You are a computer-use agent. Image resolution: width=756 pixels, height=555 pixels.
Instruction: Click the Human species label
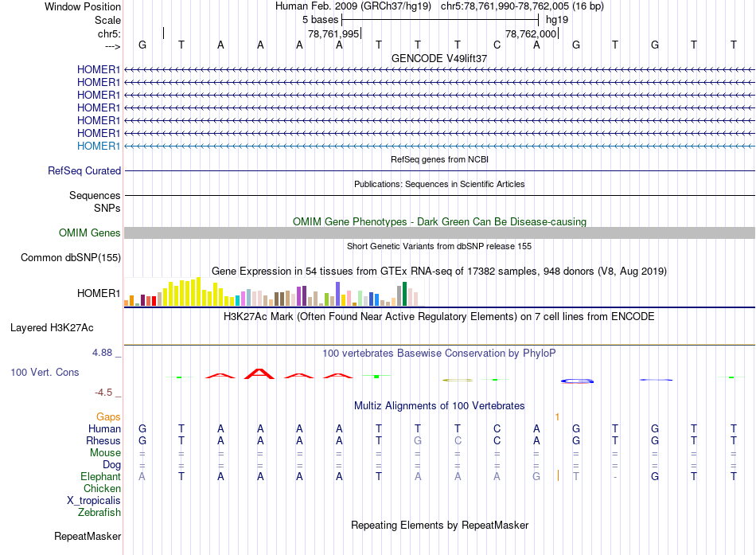click(104, 428)
